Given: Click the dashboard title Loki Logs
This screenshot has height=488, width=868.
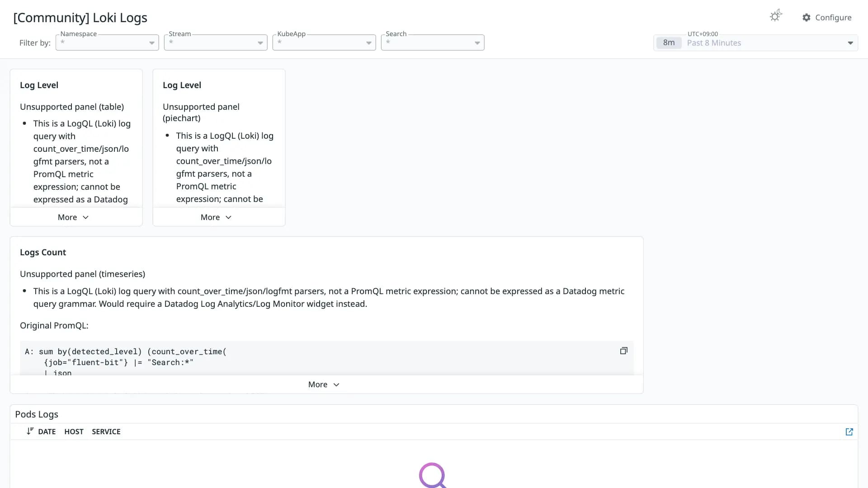Looking at the screenshot, I should coord(80,18).
